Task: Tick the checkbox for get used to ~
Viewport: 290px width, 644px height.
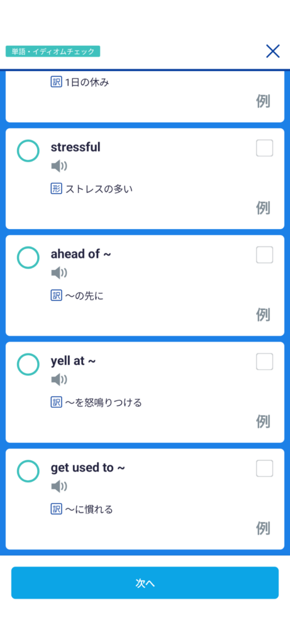Action: coord(265,468)
